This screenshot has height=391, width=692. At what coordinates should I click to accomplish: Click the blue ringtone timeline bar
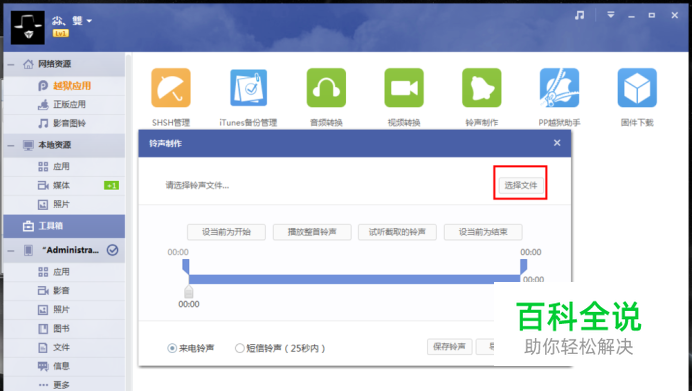(354, 279)
